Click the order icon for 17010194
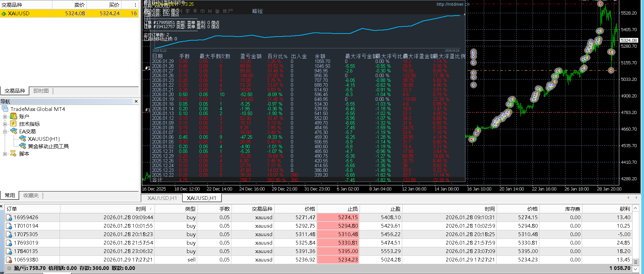644x274 pixels. coord(9,226)
